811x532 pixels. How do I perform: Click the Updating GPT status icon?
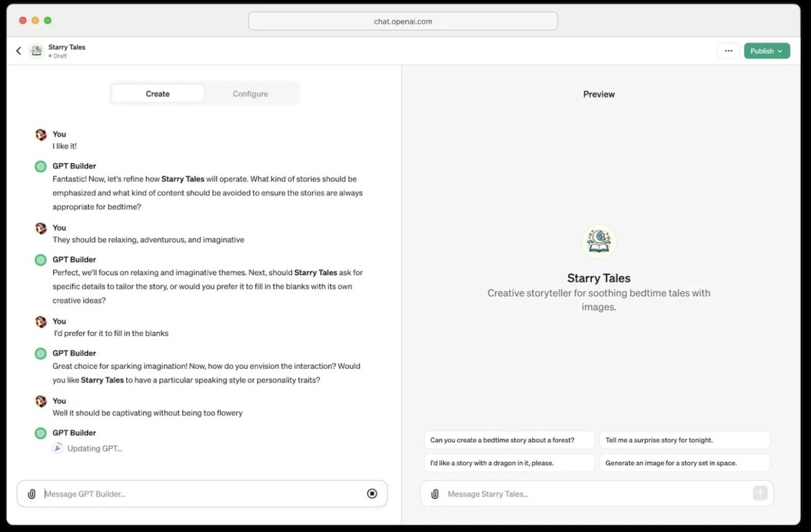[57, 448]
